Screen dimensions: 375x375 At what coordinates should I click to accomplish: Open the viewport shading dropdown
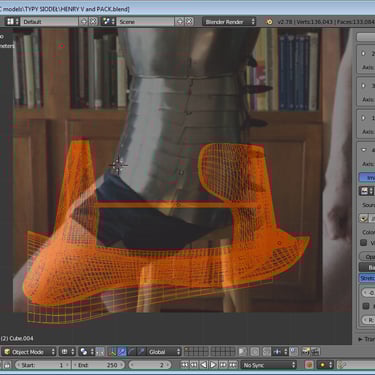point(68,352)
